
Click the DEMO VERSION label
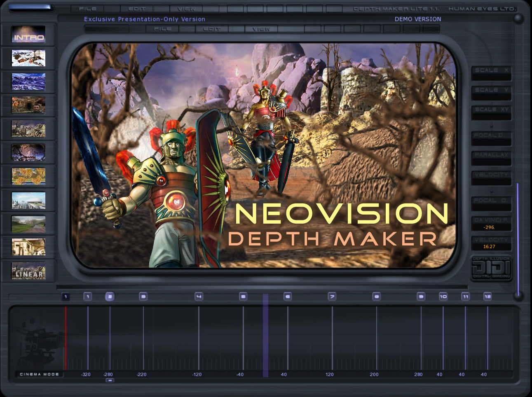pyautogui.click(x=418, y=19)
